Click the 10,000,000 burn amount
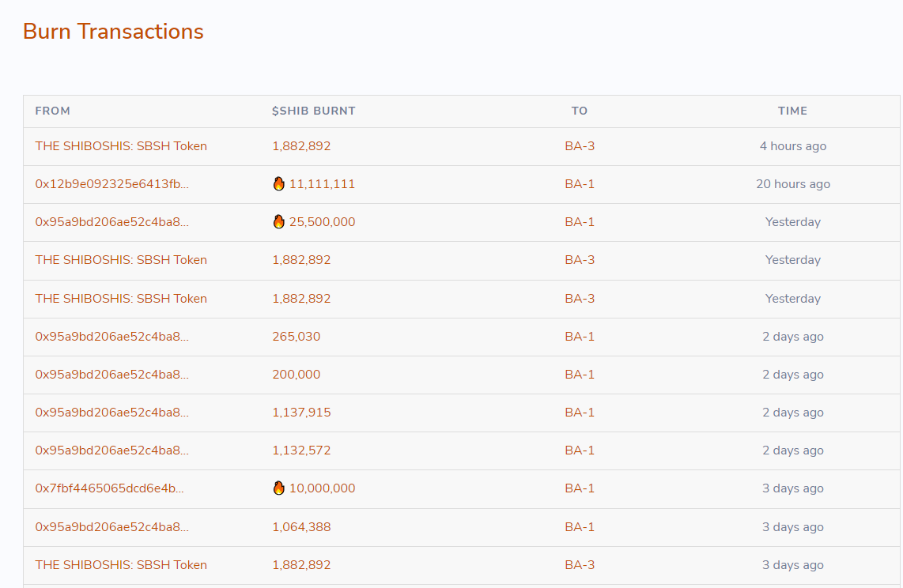Screen dimensions: 903x588 coord(322,488)
